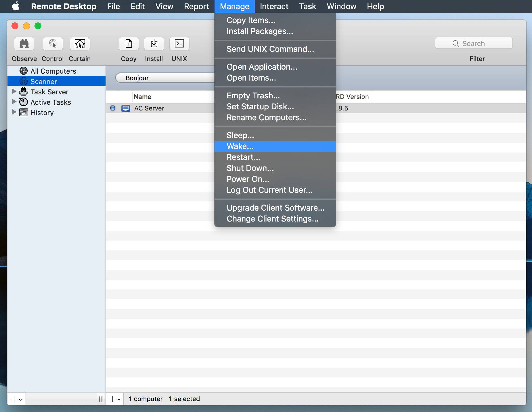Choose Send UNIX Command... menu item

point(275,49)
